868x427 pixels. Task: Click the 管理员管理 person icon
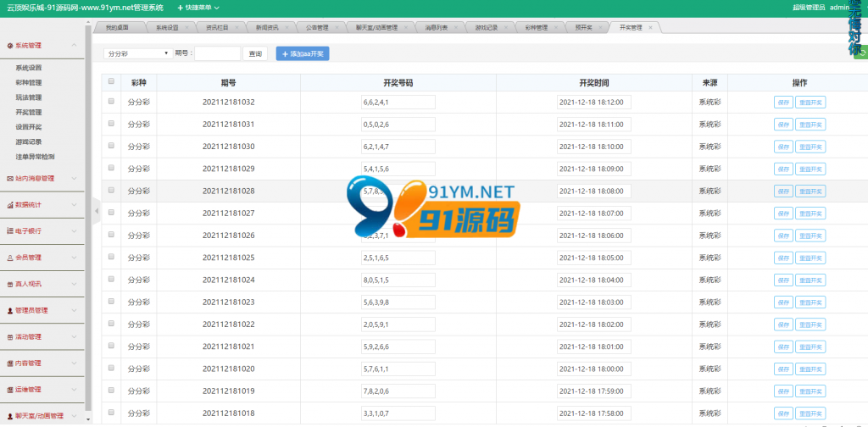point(9,311)
